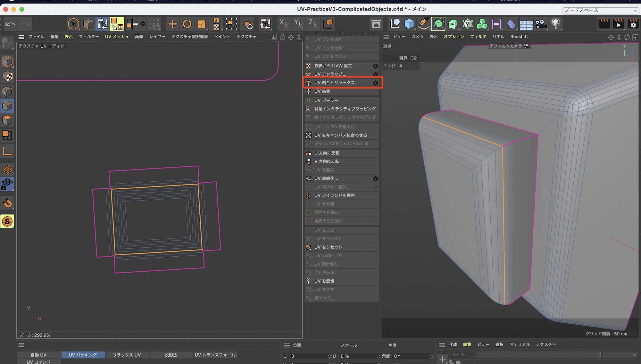Toggle the X axis lock
The height and width of the screenshot is (364, 641).
(284, 24)
